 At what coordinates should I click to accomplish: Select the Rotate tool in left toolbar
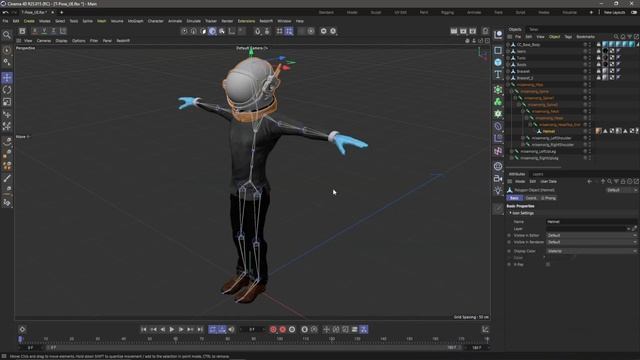pyautogui.click(x=7, y=90)
